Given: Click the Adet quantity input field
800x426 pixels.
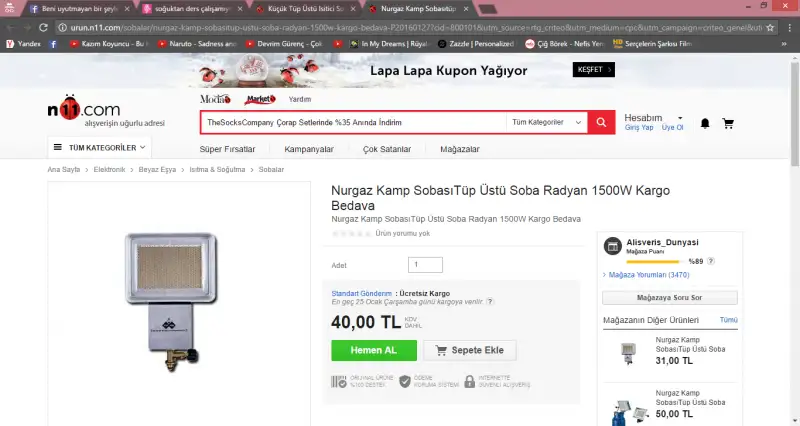Looking at the screenshot, I should tap(425, 265).
